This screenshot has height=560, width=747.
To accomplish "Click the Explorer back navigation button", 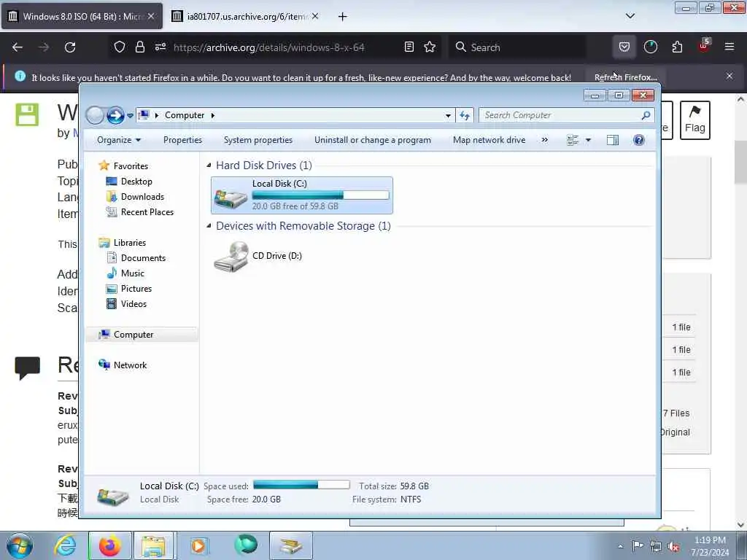I will [x=95, y=115].
